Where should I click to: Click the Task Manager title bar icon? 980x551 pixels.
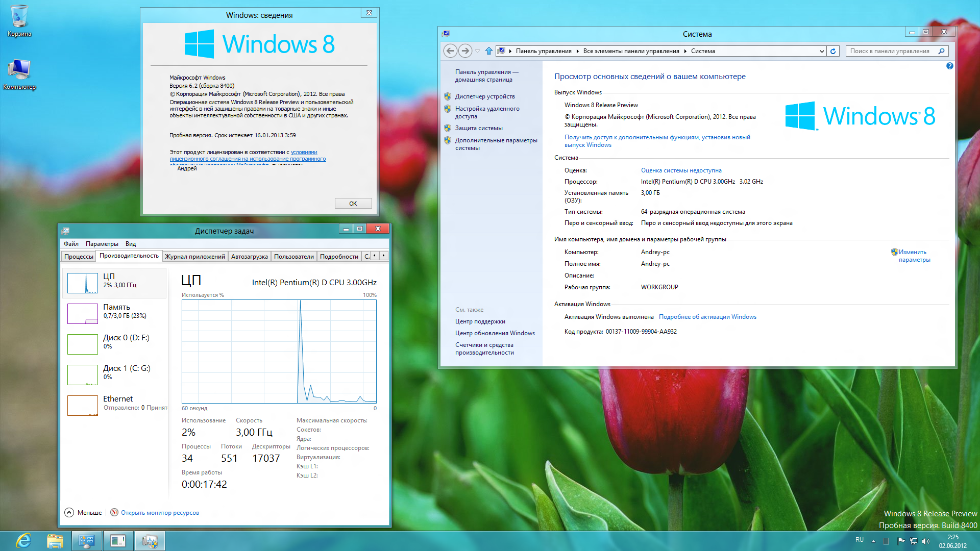pos(65,231)
